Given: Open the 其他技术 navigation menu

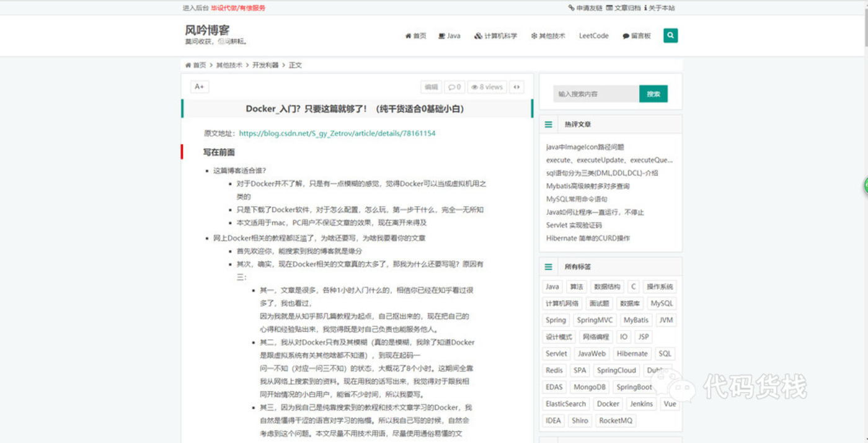Looking at the screenshot, I should 548,36.
